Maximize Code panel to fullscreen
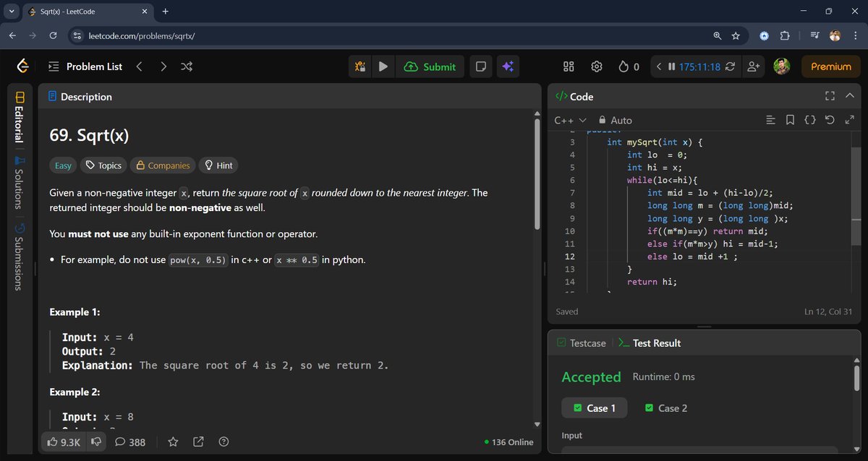The image size is (868, 461). [x=830, y=96]
